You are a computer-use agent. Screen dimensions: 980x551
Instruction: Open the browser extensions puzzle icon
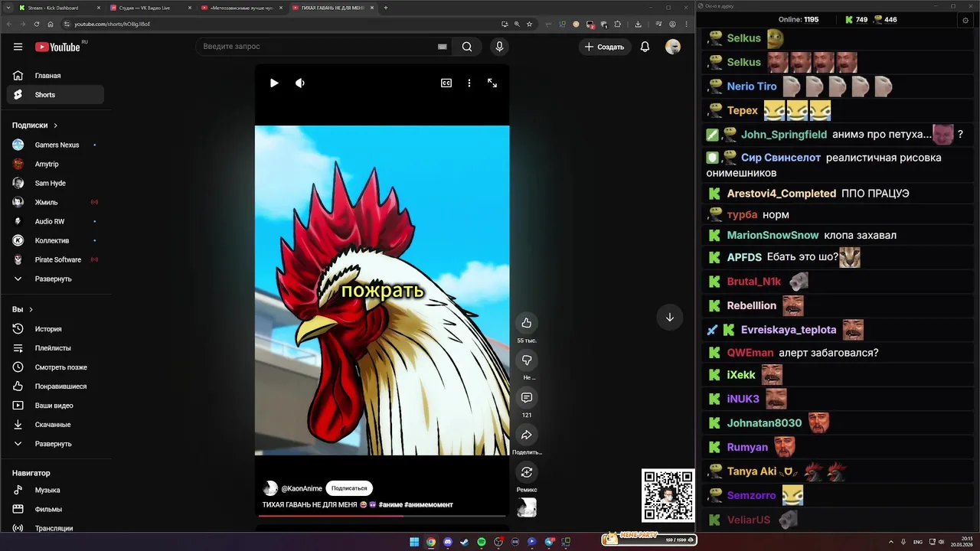[617, 24]
